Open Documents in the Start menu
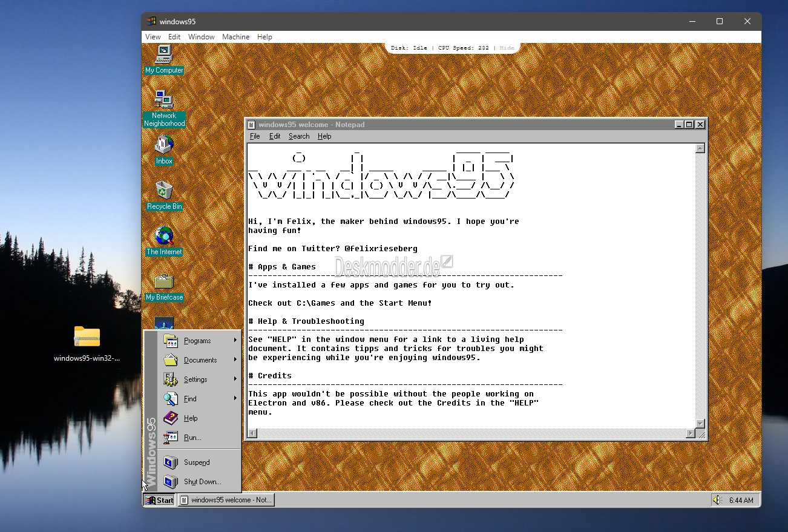This screenshot has height=532, width=788. click(x=200, y=360)
